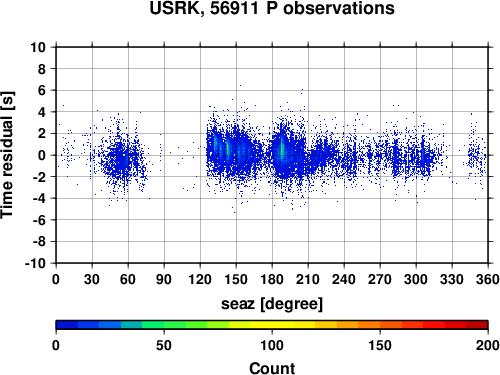Screen dimensions: 500x375
Task: Click the dense green cluster near seaz 188
Action: 282,150
